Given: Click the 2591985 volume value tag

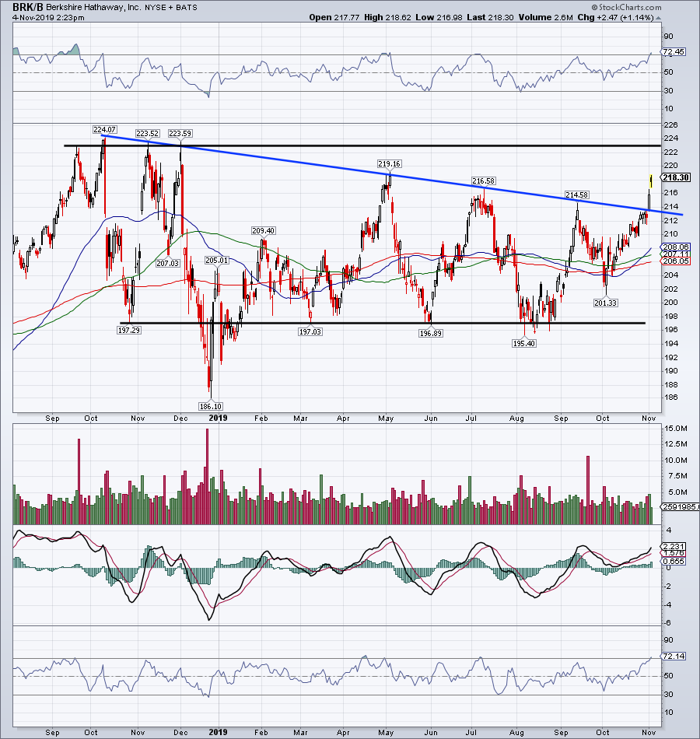Looking at the screenshot, I should click(681, 507).
